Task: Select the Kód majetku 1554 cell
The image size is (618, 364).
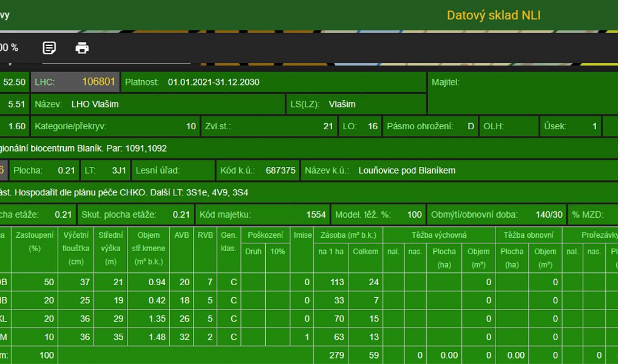Action: click(x=263, y=214)
